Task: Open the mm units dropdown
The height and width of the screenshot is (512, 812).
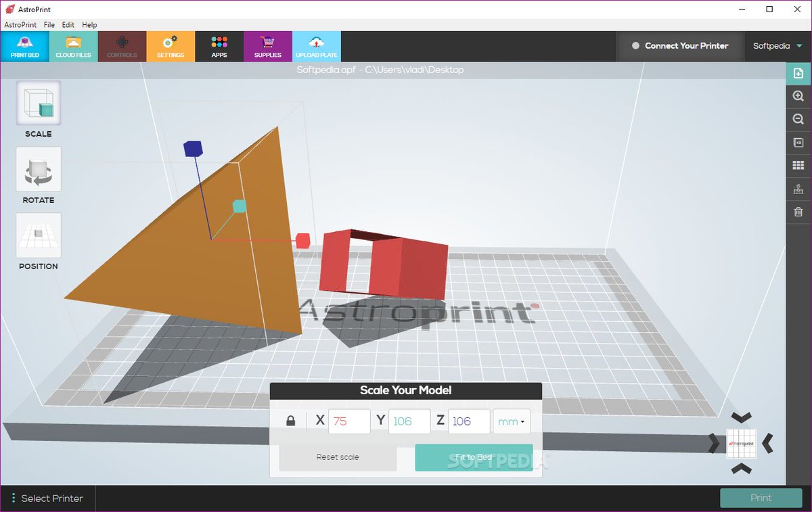Action: click(512, 421)
